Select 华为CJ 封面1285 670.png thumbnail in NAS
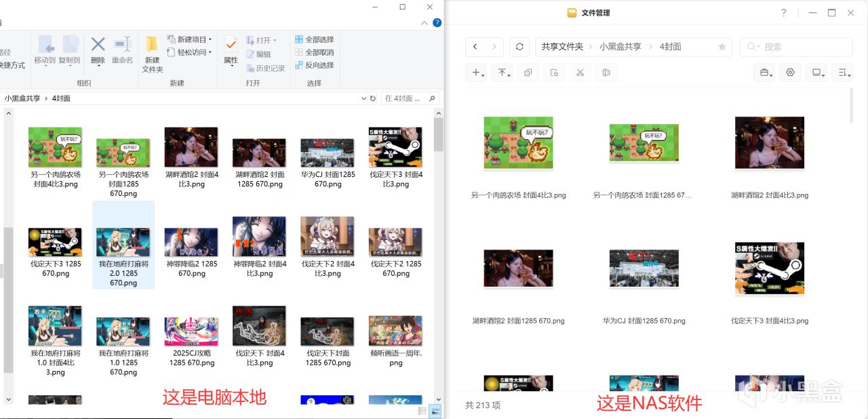This screenshot has height=419, width=868. pos(644,268)
